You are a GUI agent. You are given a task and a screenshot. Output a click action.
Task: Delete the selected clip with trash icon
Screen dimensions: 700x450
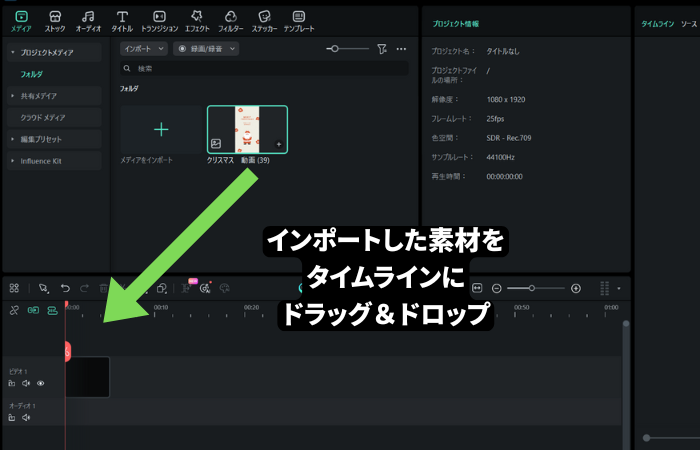click(104, 288)
